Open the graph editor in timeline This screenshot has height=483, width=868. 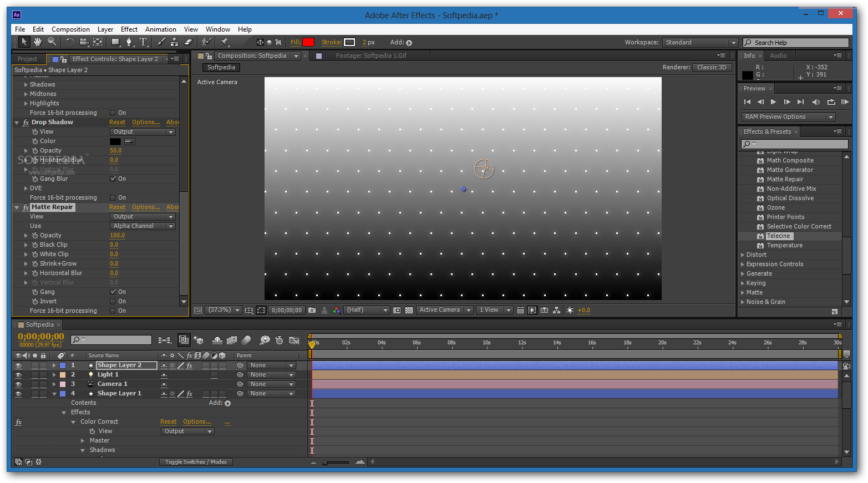coord(295,340)
